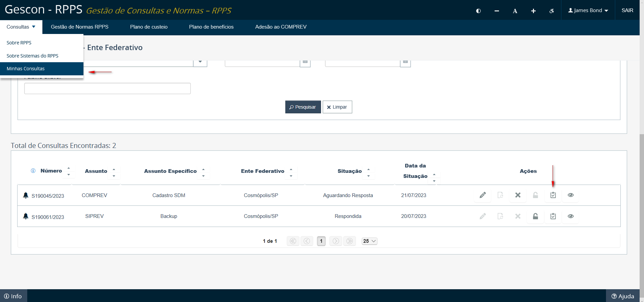Click the vertical page scrollbar
Viewport: 644px width, 302px height.
point(641,202)
